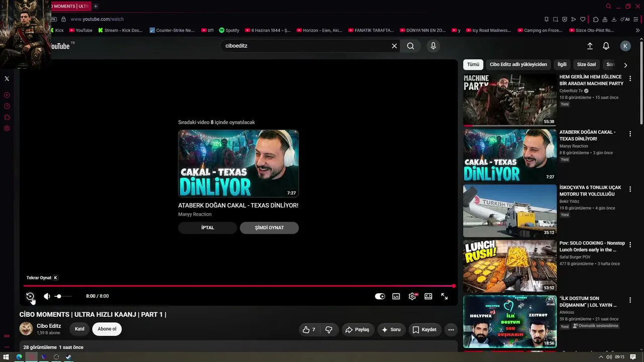The height and width of the screenshot is (362, 644).
Task: Open options for sidebar ATABERK DOĞAN CAKAL video
Action: pos(630,134)
